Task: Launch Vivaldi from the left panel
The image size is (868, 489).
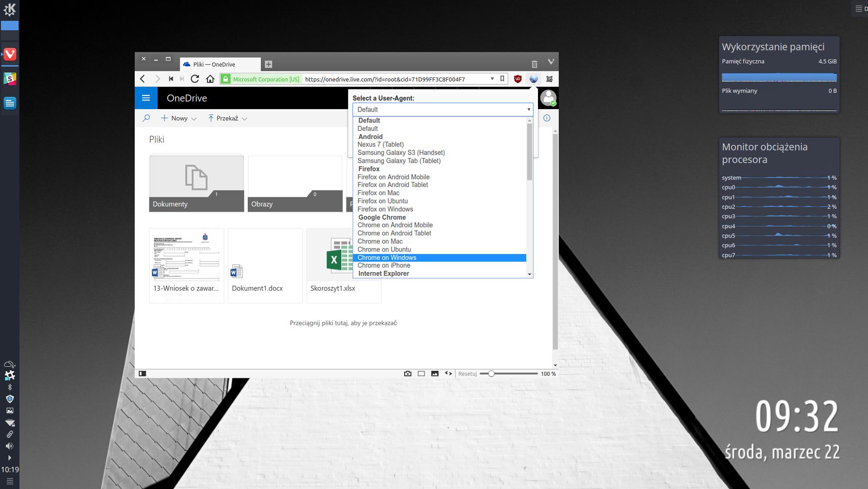Action: click(x=10, y=54)
